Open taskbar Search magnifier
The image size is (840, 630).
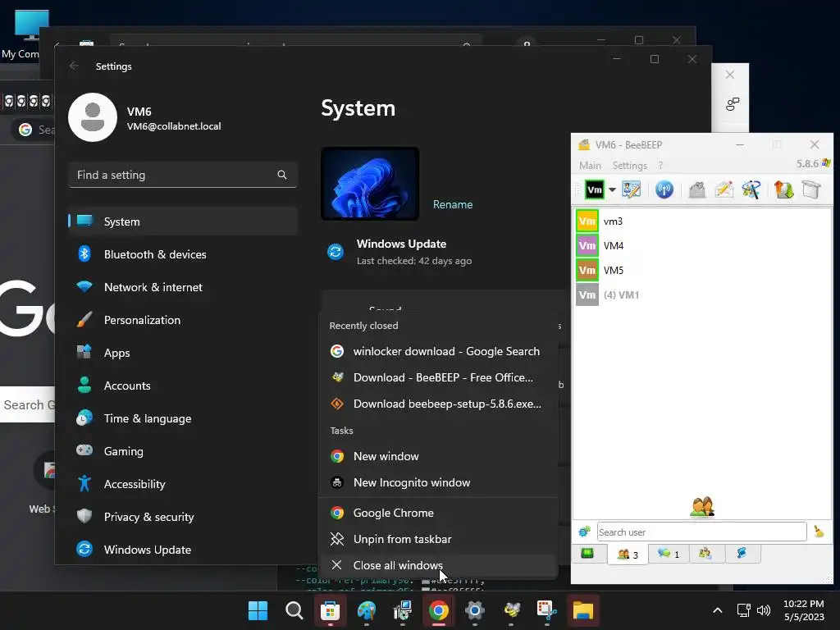click(x=294, y=610)
